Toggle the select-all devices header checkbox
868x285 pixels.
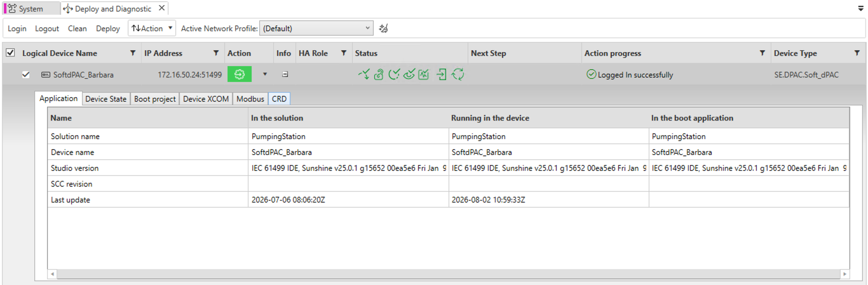pos(10,53)
